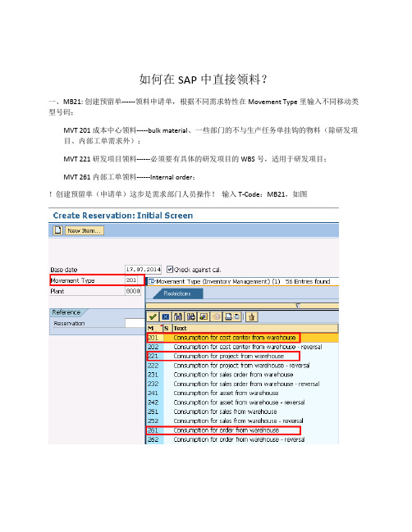Expand the restrictions collapse arrow bar
The image size is (412, 532).
click(298, 306)
